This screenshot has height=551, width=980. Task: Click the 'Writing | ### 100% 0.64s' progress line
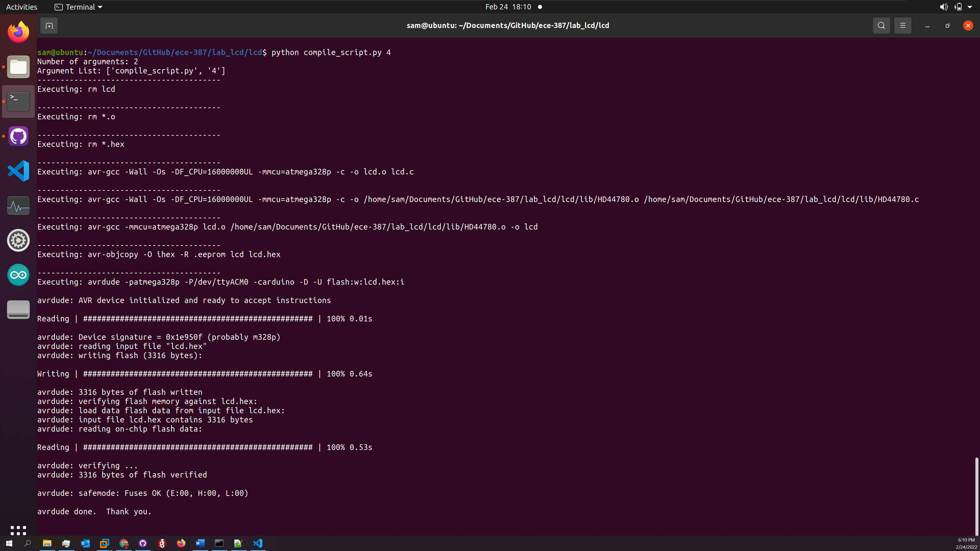click(205, 374)
